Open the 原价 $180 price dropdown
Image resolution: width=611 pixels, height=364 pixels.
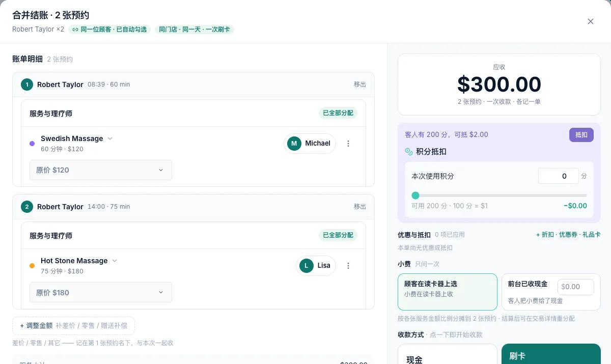click(101, 292)
